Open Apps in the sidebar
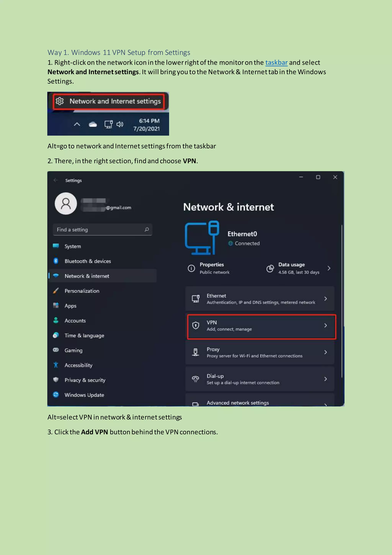Image resolution: width=392 pixels, height=555 pixels. coord(103,305)
